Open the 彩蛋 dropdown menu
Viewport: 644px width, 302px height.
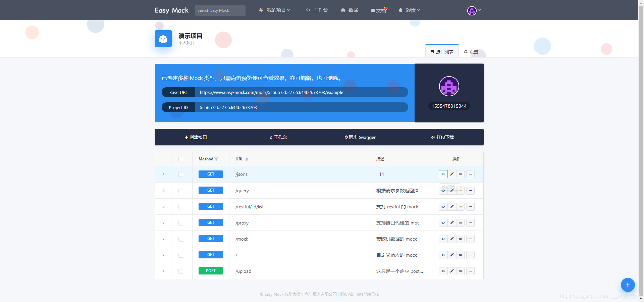point(410,10)
